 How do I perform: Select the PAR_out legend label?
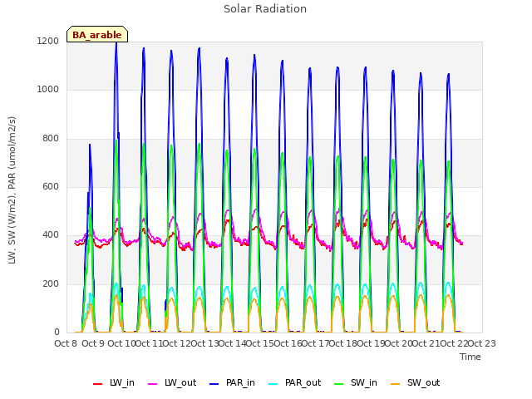[303, 382]
